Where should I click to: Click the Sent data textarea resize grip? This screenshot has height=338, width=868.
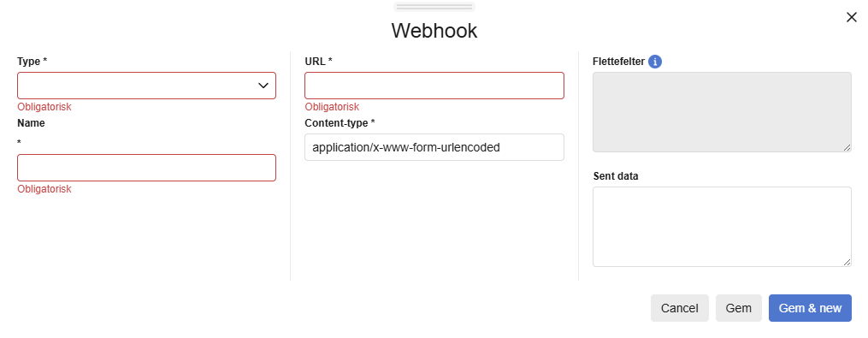tap(847, 262)
